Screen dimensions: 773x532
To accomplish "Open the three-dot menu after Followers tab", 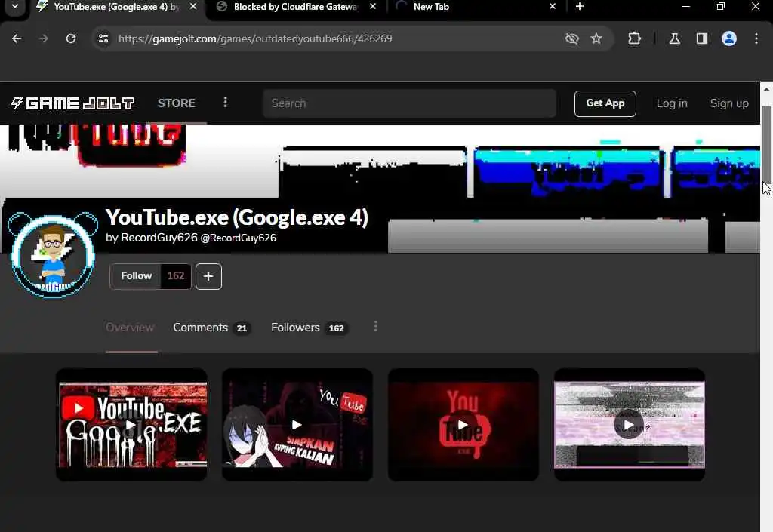I will click(x=376, y=327).
